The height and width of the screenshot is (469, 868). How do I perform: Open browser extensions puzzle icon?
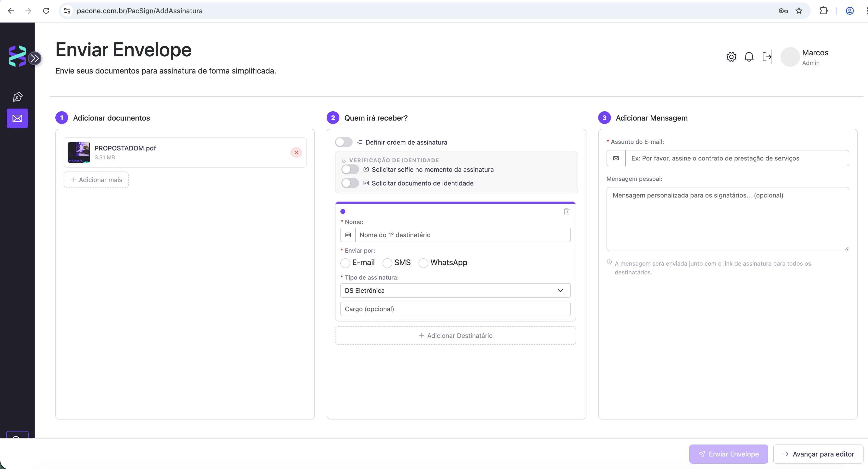[x=823, y=11]
